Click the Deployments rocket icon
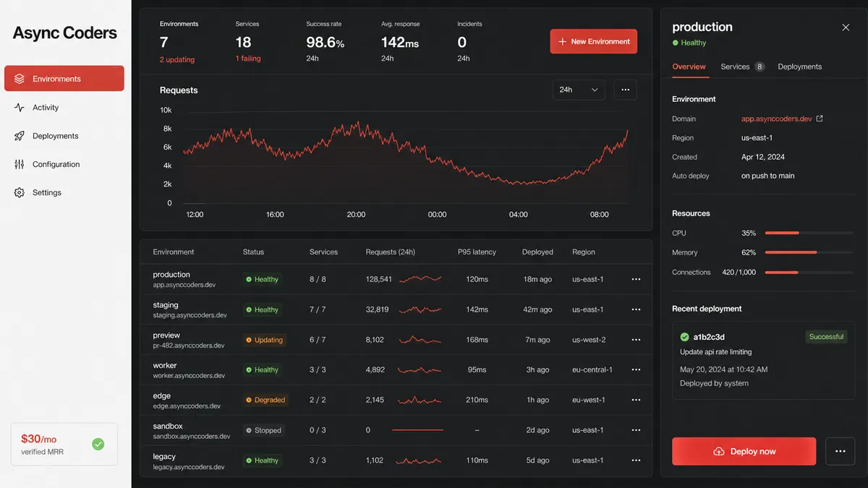 [20, 136]
